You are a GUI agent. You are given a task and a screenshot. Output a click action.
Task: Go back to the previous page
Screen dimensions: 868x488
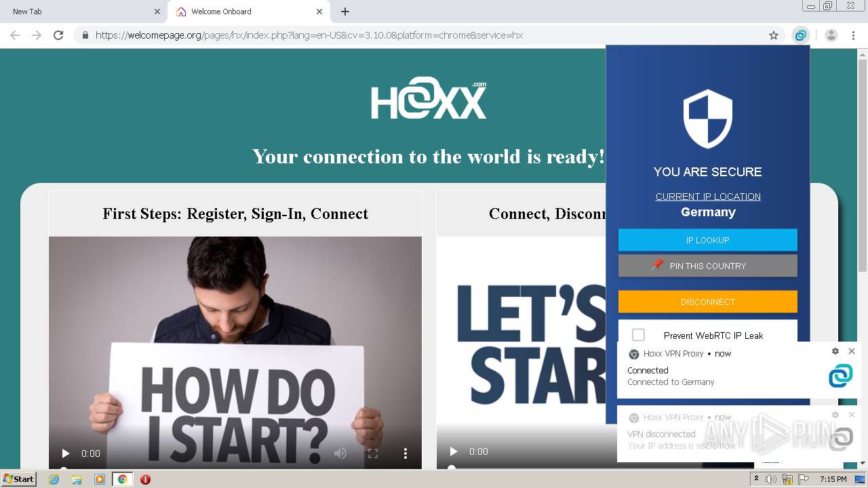click(x=15, y=35)
